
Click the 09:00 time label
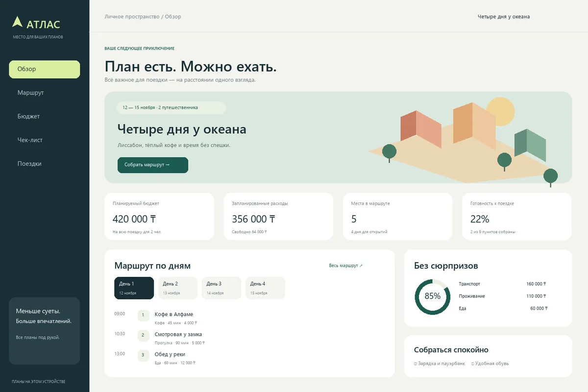tap(120, 314)
